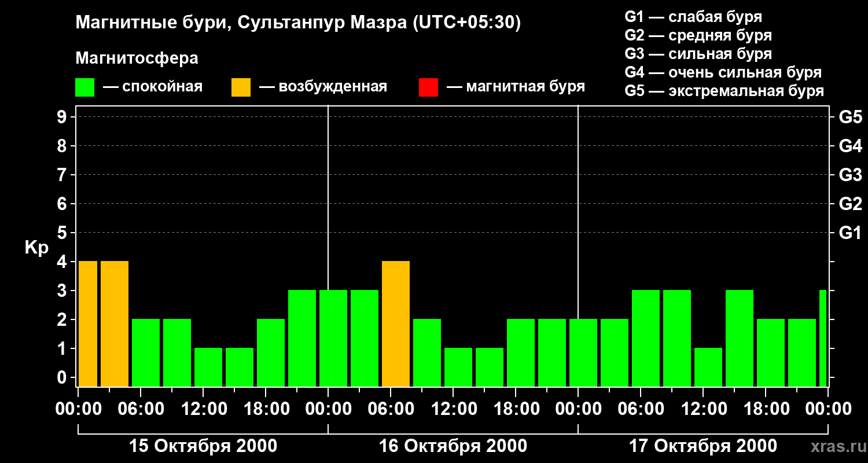Image resolution: width=868 pixels, height=463 pixels.
Task: Click the '00:00' time label at chart's left start
Action: coord(78,409)
